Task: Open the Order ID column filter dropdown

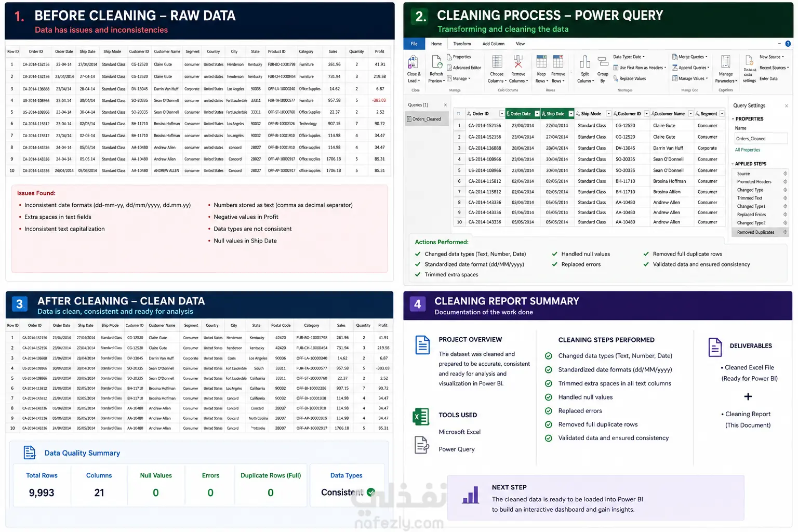Action: 502,114
